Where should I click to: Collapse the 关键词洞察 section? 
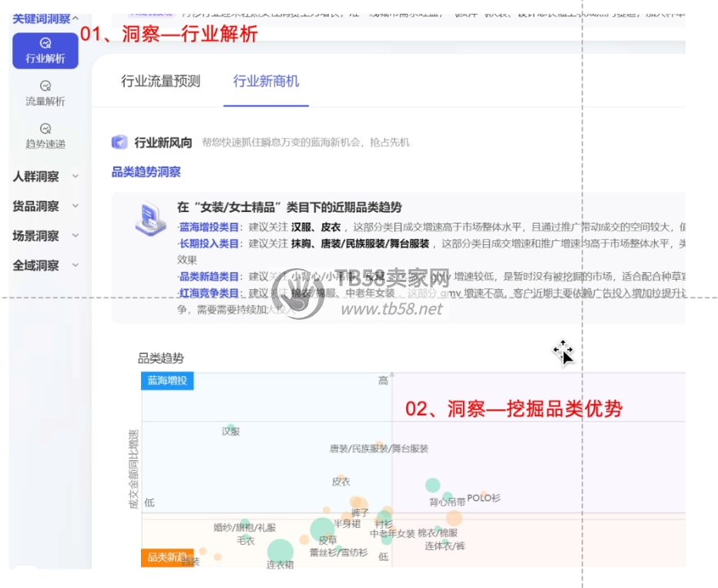pos(75,18)
